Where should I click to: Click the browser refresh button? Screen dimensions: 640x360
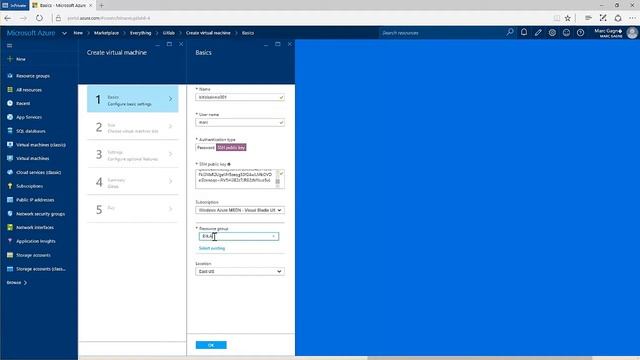39,18
